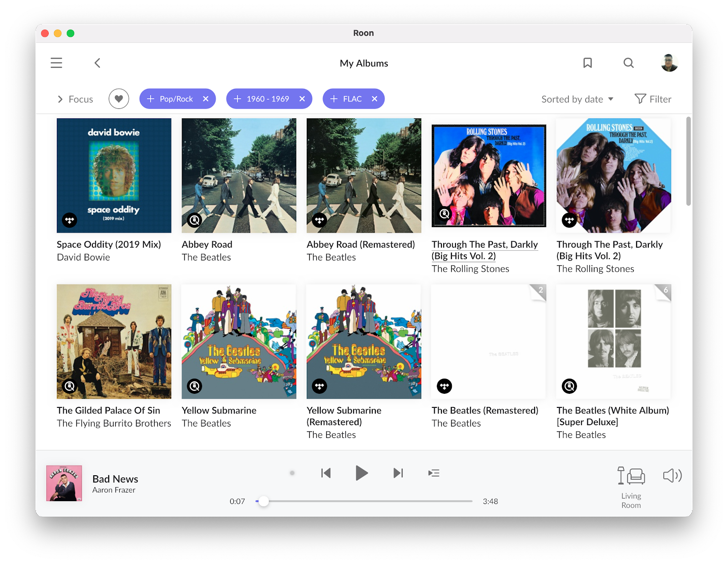This screenshot has width=728, height=564.
Task: Skip to previous track
Action: [326, 473]
